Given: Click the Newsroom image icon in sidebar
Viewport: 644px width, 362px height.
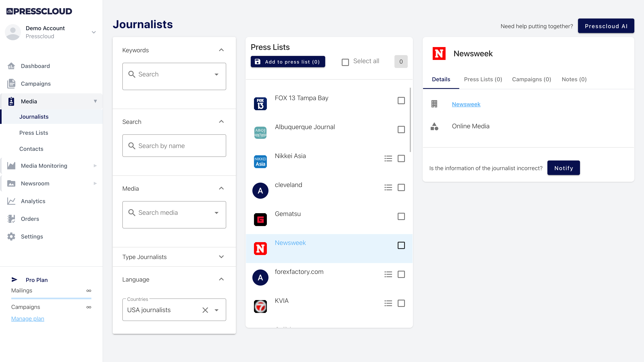Looking at the screenshot, I should point(11,183).
